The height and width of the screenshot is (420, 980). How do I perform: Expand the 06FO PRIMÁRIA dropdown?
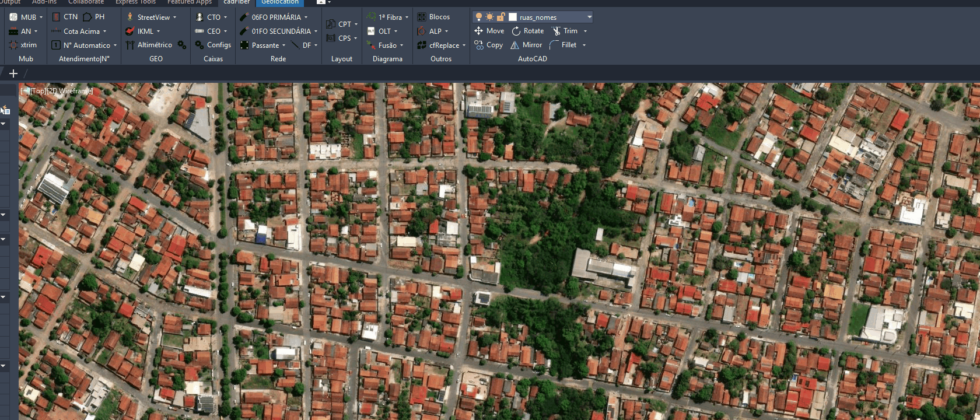(306, 17)
